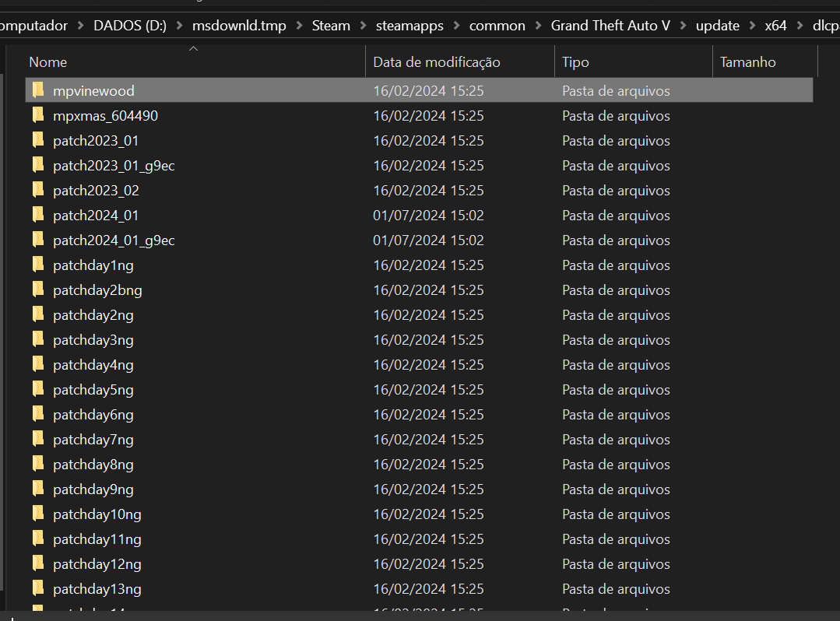The width and height of the screenshot is (840, 621).
Task: Sort by Data de modificação column header
Action: (x=436, y=62)
